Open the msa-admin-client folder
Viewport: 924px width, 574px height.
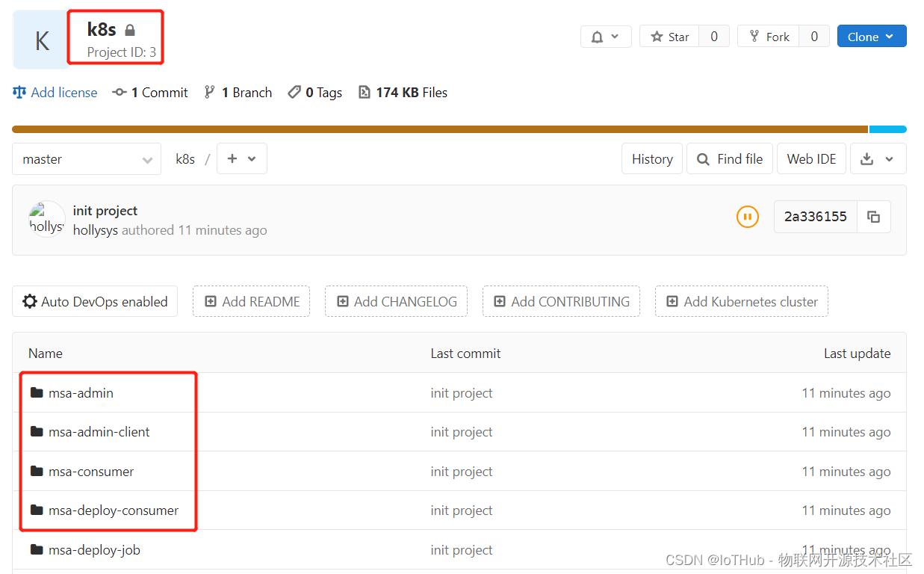(x=99, y=432)
